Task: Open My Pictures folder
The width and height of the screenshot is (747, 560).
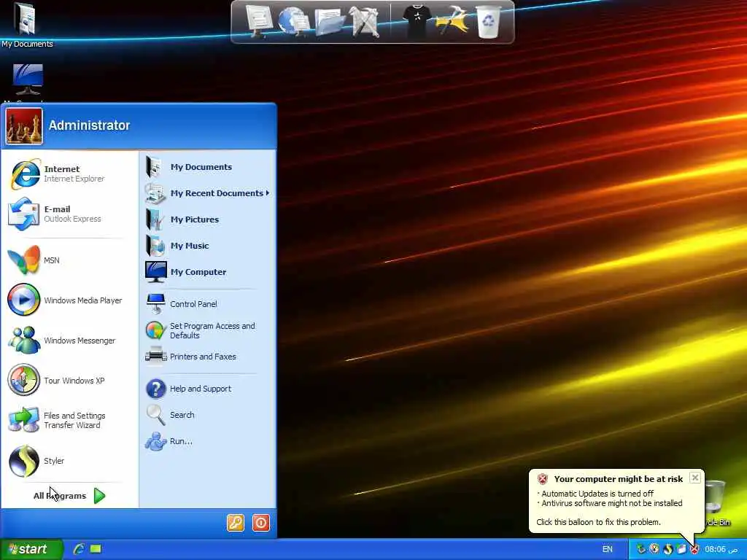Action: (x=208, y=219)
